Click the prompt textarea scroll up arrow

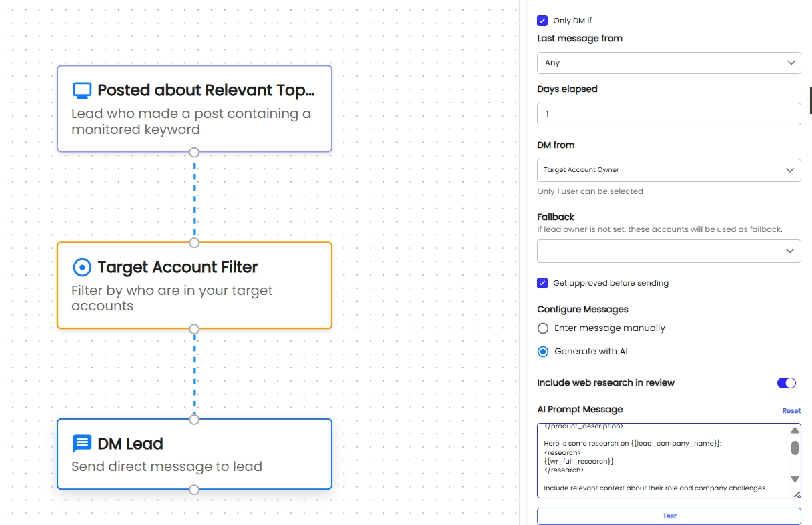click(795, 431)
